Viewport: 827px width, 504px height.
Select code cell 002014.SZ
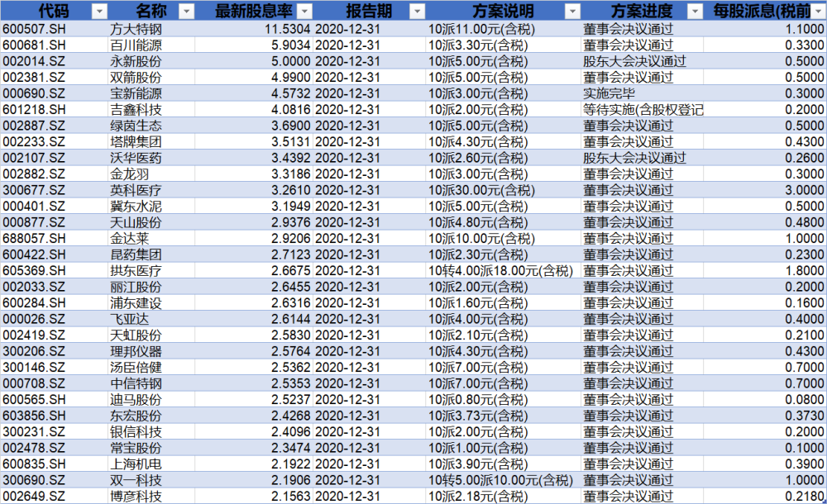point(54,61)
